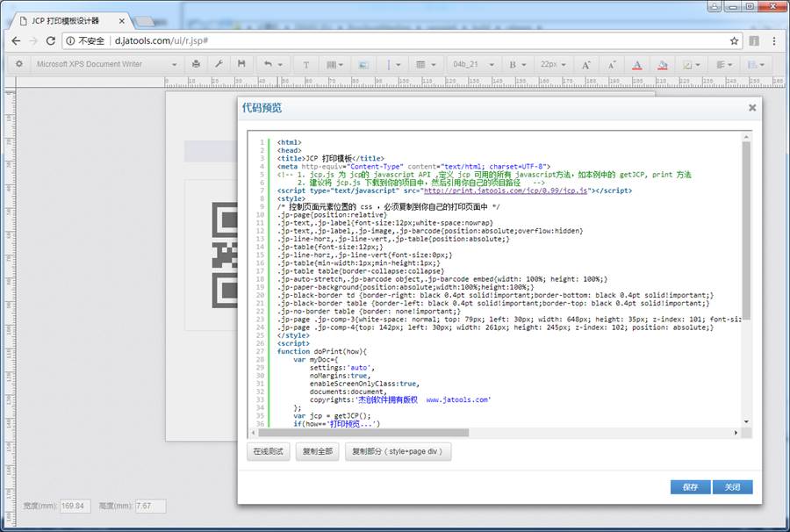Click the 不安全 site info icon
Image resolution: width=790 pixels, height=532 pixels.
point(70,40)
